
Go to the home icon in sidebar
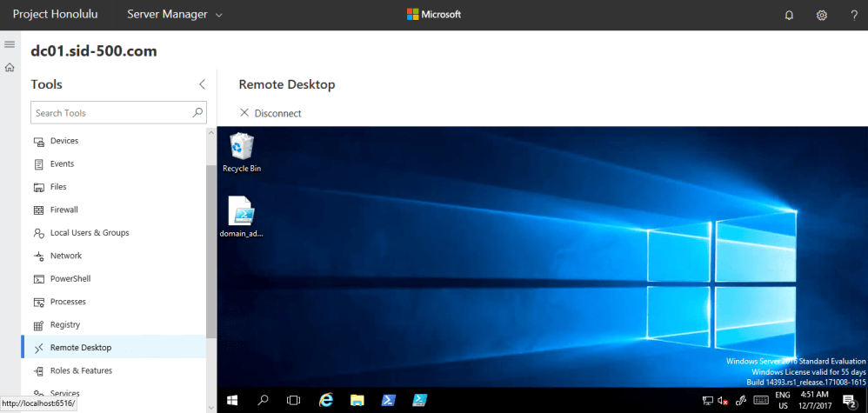pos(10,67)
